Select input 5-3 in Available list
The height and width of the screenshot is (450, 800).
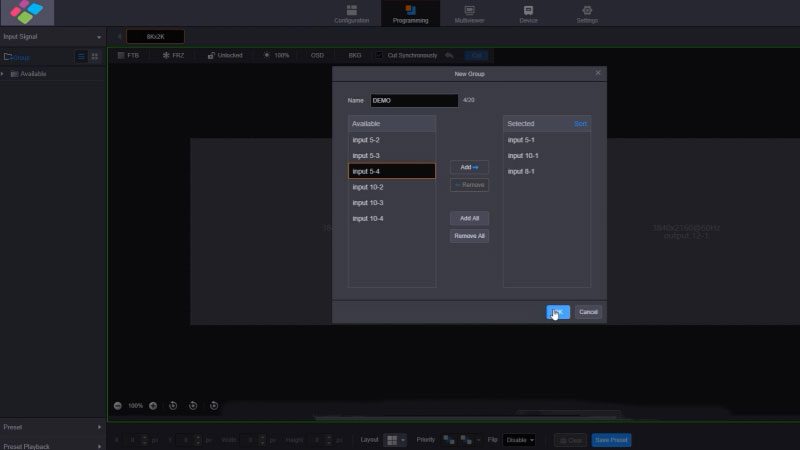tap(392, 156)
